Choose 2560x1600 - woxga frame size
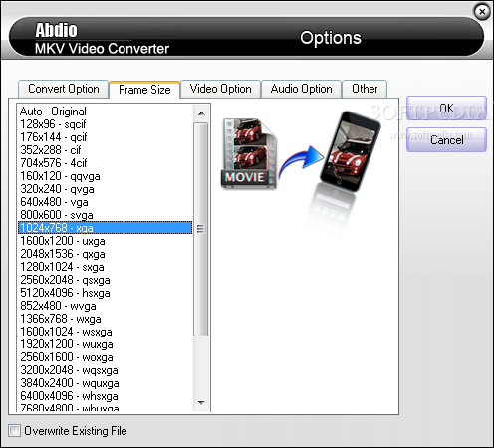Viewport: 494px width, 448px height. pyautogui.click(x=105, y=357)
